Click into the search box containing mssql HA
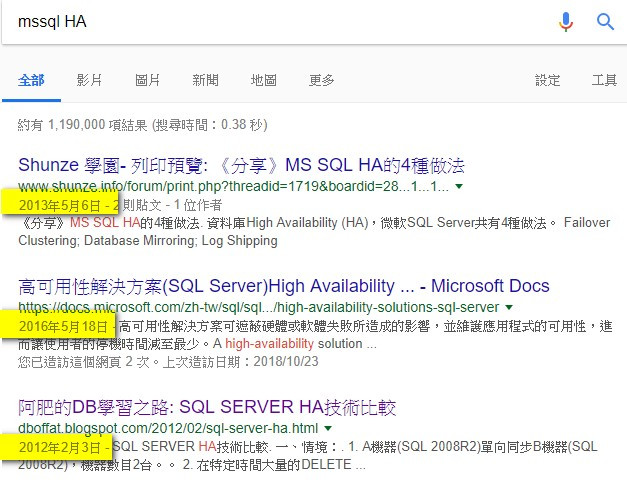This screenshot has height=483, width=627. [x=280, y=22]
